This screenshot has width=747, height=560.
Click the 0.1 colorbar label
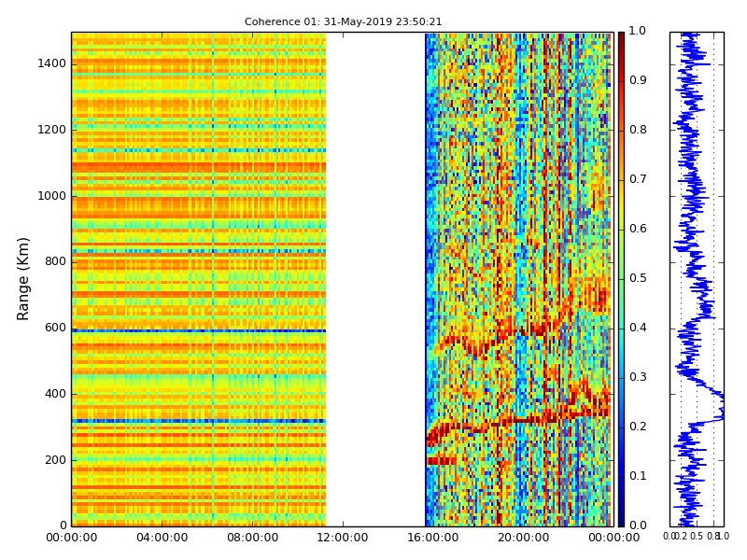[x=638, y=476]
